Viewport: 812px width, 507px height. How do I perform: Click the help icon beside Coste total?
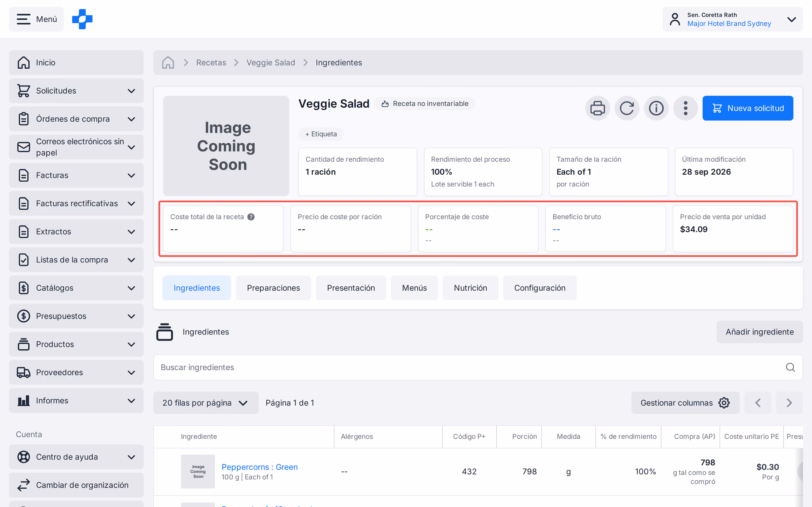click(251, 217)
